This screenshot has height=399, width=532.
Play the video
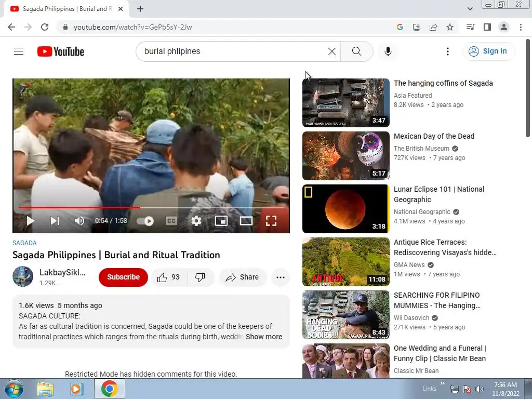[x=30, y=221]
